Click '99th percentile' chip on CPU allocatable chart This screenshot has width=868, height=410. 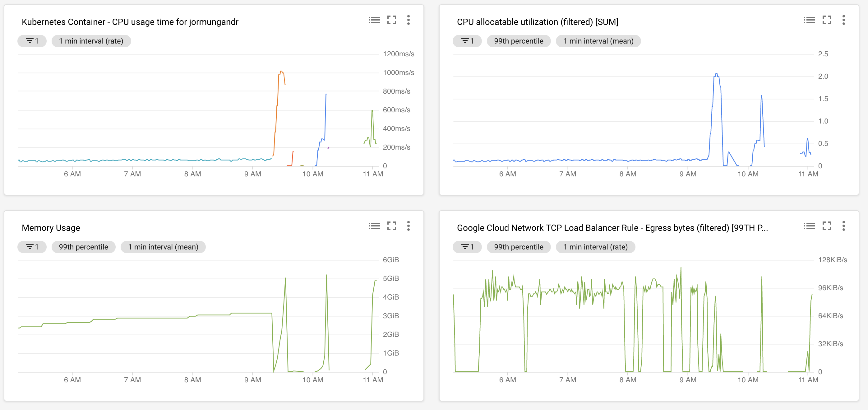[519, 41]
